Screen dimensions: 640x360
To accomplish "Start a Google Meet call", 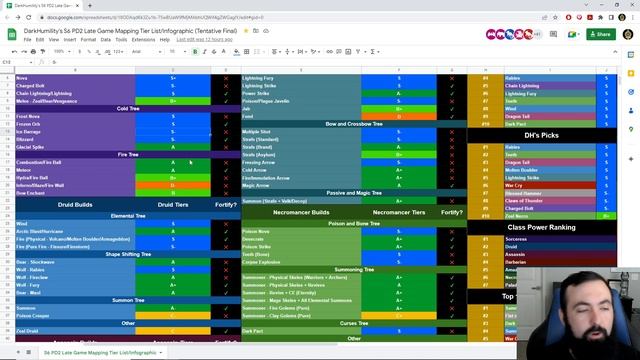I will pos(573,34).
